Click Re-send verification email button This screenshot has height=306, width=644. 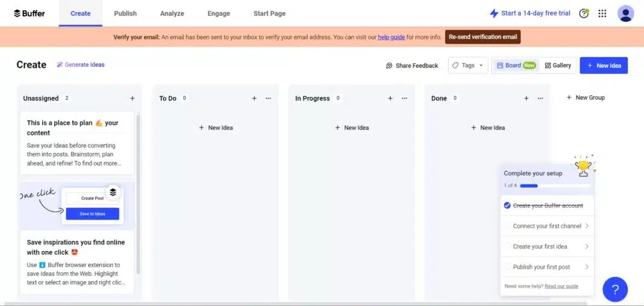[482, 37]
